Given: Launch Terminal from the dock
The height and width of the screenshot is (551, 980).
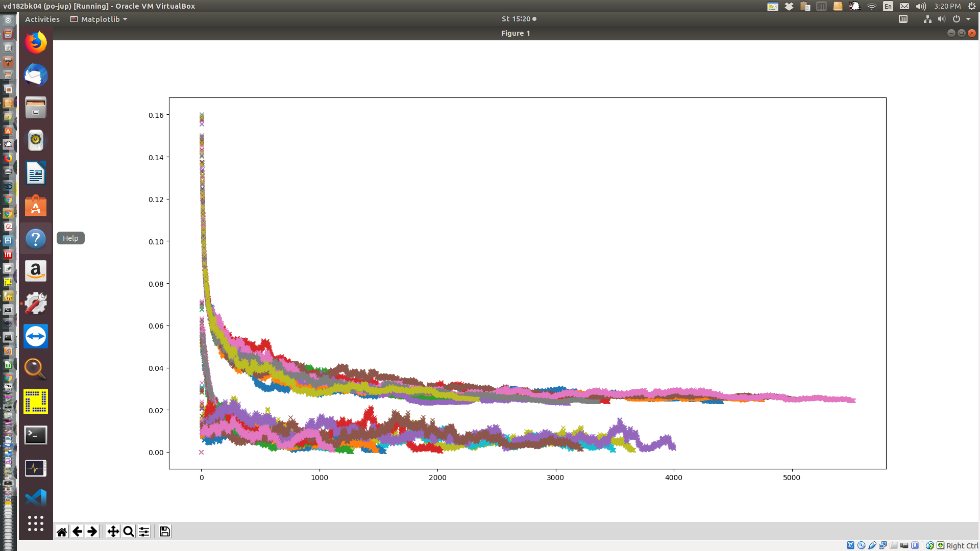Looking at the screenshot, I should click(x=36, y=435).
